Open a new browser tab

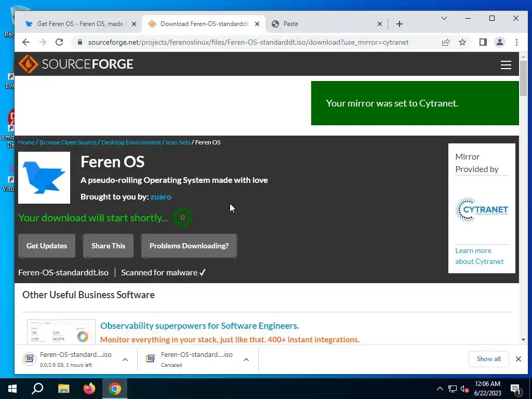400,24
